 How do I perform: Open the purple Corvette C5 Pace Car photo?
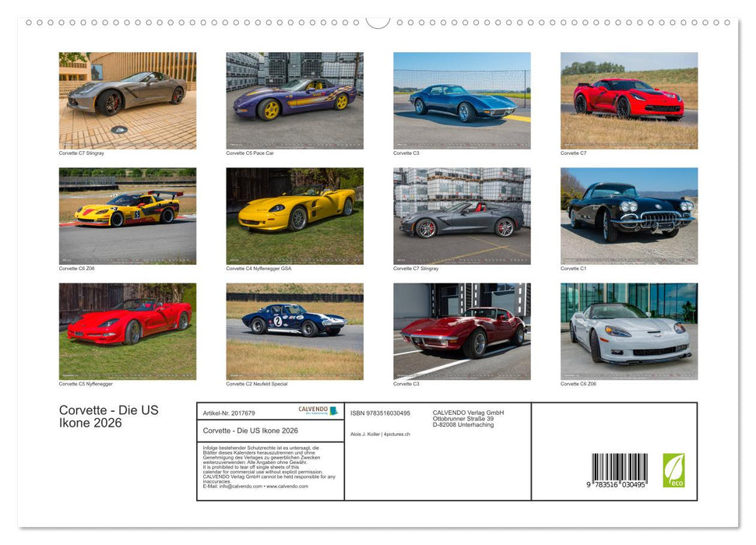click(x=295, y=100)
